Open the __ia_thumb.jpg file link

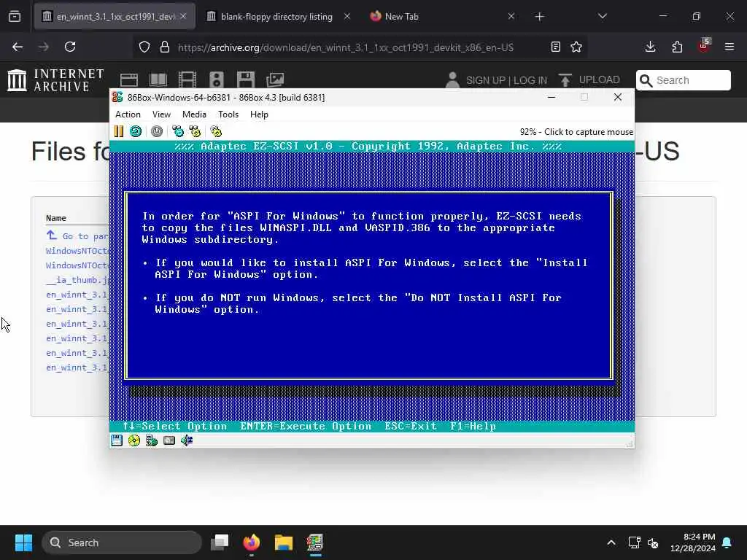point(77,280)
